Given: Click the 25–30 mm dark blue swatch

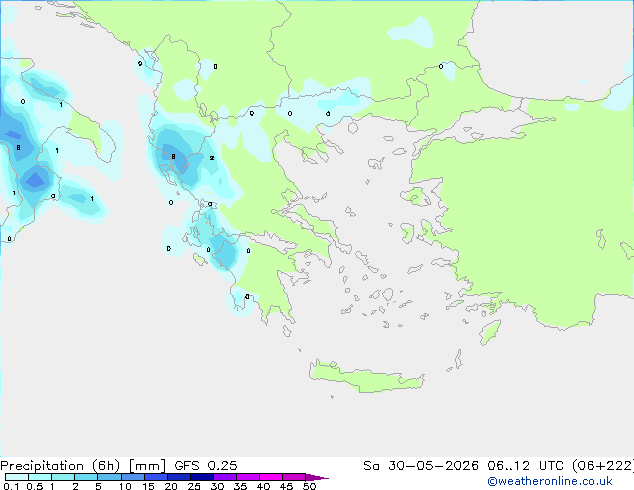Looking at the screenshot, I should [x=201, y=477].
